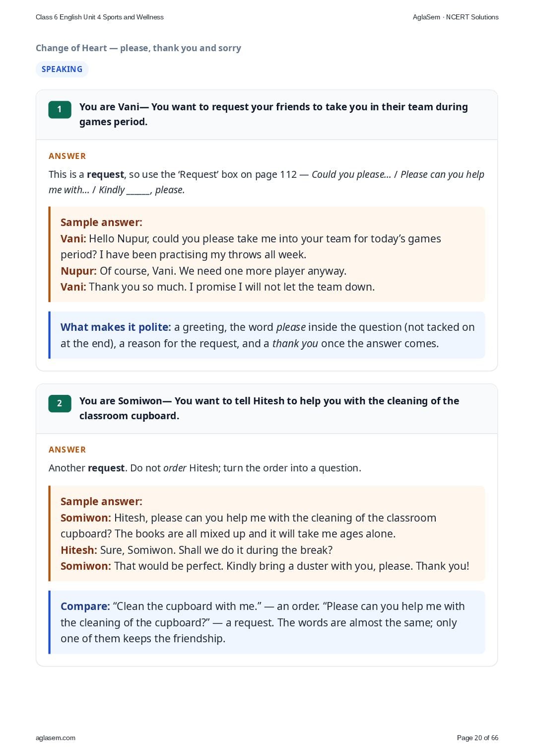The height and width of the screenshot is (756, 534).
Task: Click the 'Hitesh:' speaker label
Action: coord(79,550)
